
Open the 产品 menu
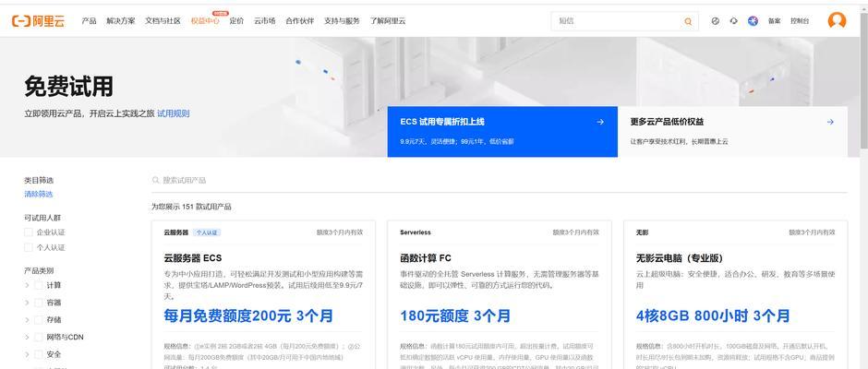pos(90,21)
